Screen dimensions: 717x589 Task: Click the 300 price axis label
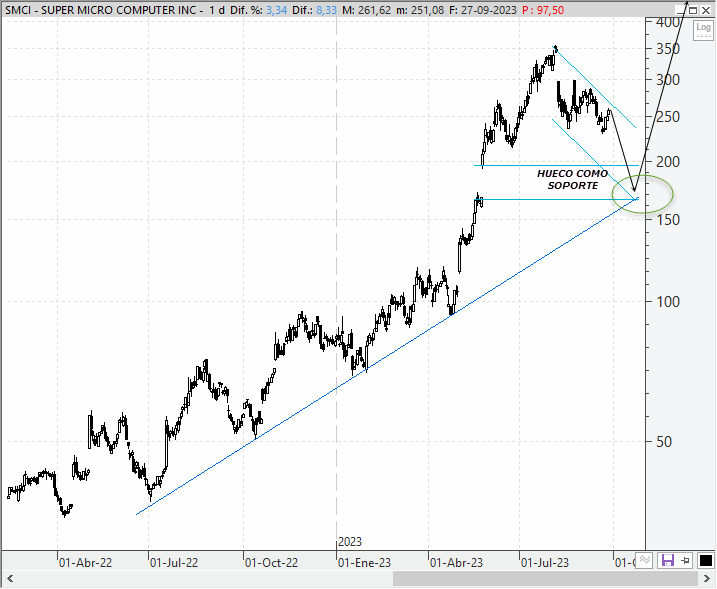pyautogui.click(x=668, y=80)
